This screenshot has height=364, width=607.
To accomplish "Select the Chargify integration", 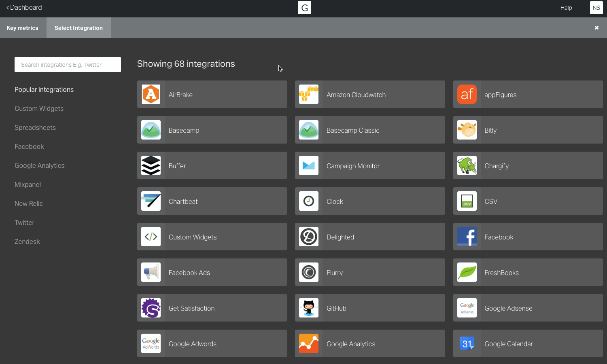I will (x=527, y=165).
